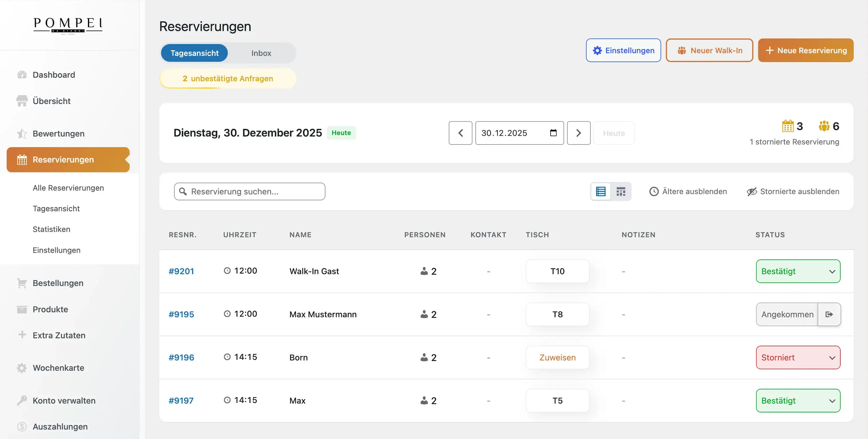Click the Pompei logo

(68, 25)
